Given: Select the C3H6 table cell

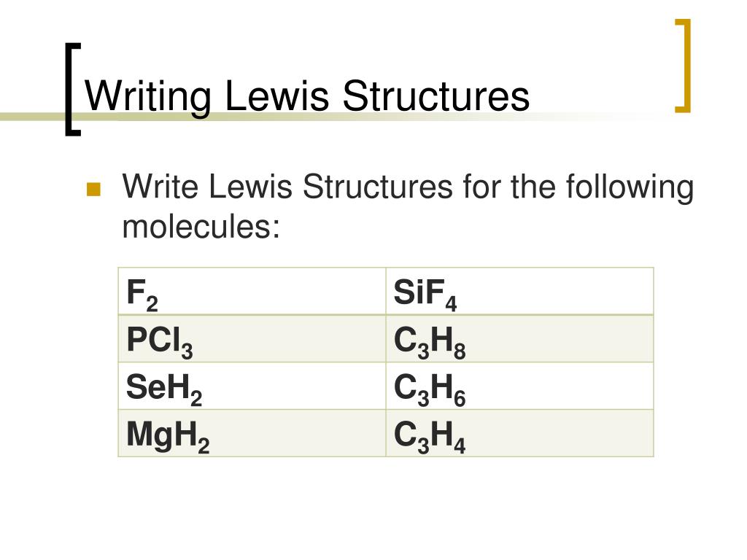Looking at the screenshot, I should click(519, 386).
